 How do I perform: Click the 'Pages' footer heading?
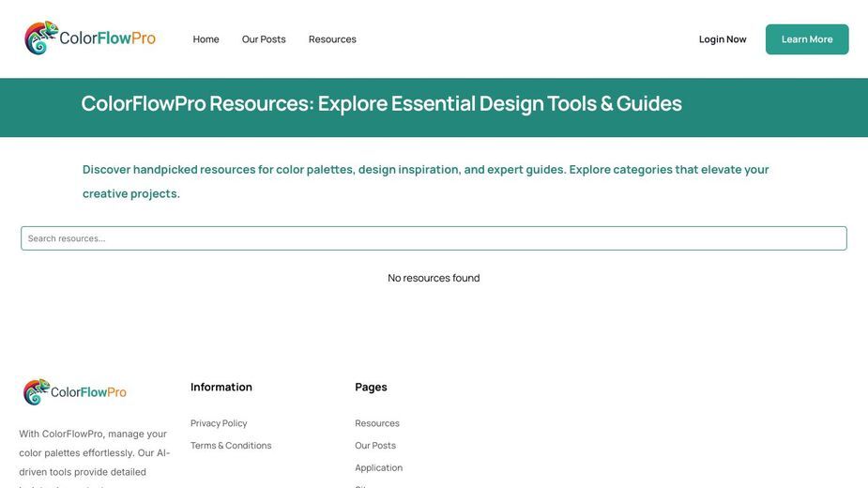point(371,388)
